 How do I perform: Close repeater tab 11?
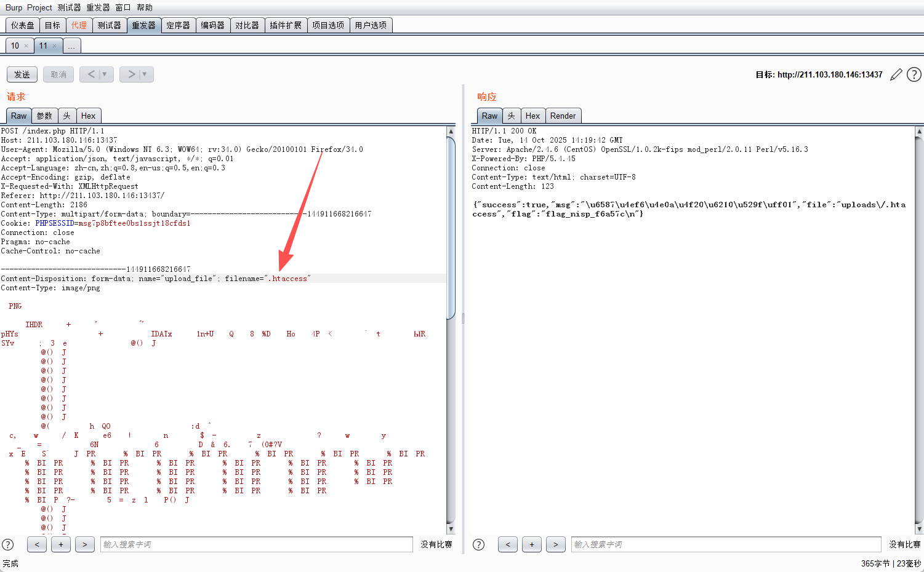(54, 46)
